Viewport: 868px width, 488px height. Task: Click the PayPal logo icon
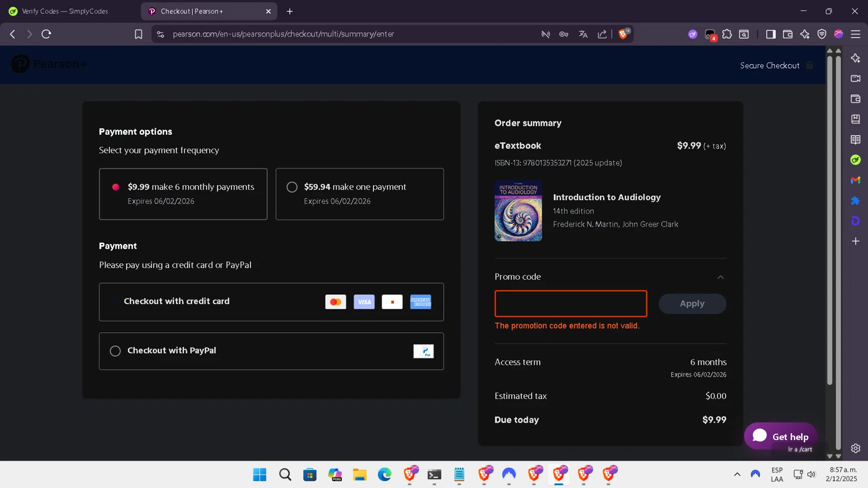[x=424, y=351]
